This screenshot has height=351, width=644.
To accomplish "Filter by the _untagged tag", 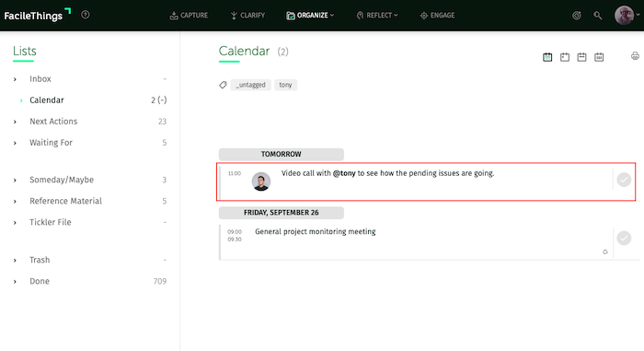I will tap(250, 85).
